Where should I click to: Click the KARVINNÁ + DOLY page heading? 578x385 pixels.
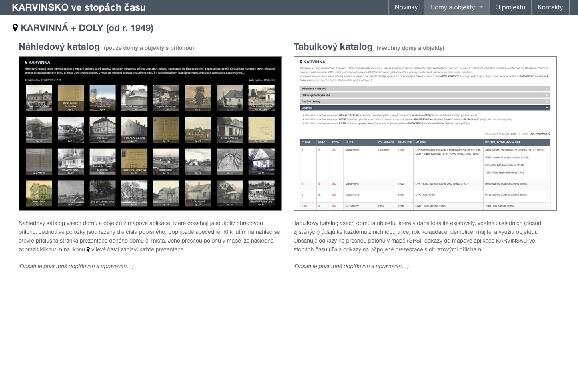coord(87,28)
